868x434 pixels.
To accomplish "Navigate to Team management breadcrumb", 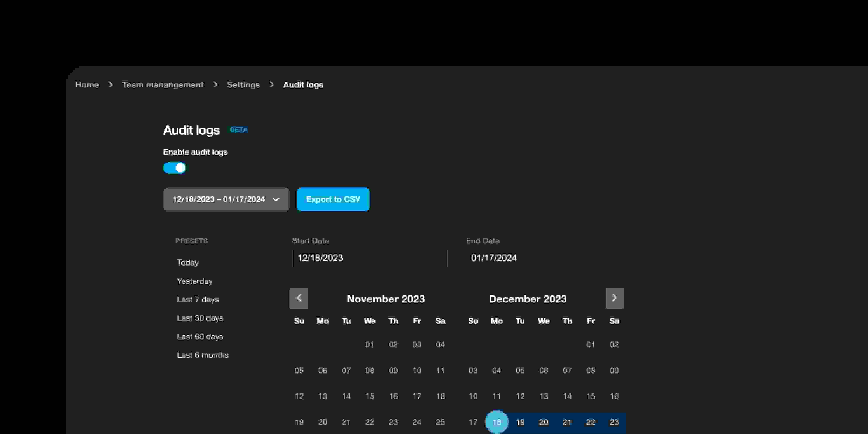I will click(163, 85).
